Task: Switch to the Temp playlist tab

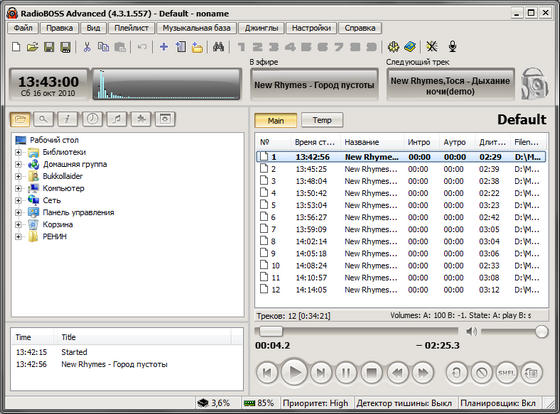Action: point(322,120)
